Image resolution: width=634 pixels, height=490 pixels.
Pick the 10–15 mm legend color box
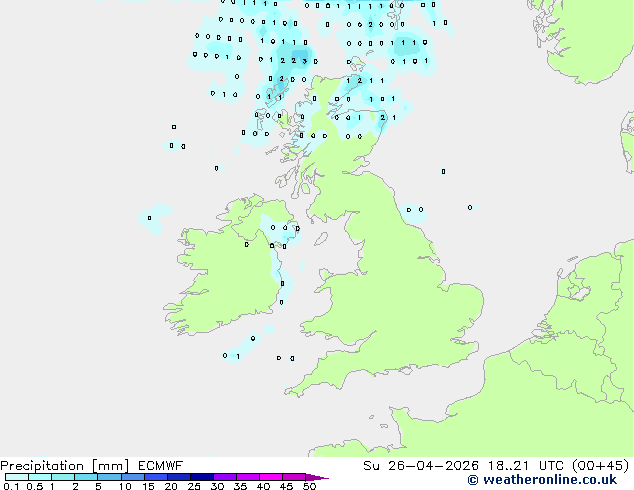[132, 477]
